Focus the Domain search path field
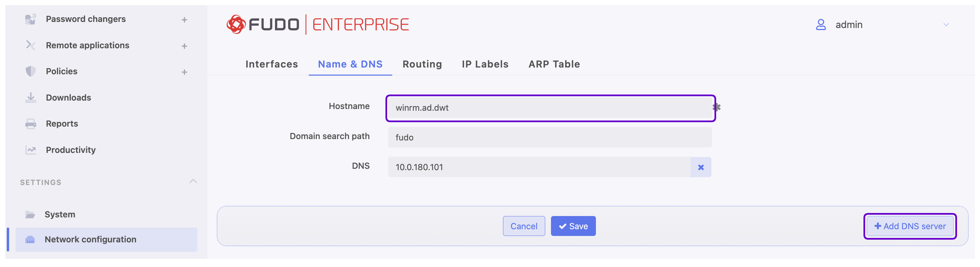This screenshot has width=980, height=267. click(x=550, y=138)
